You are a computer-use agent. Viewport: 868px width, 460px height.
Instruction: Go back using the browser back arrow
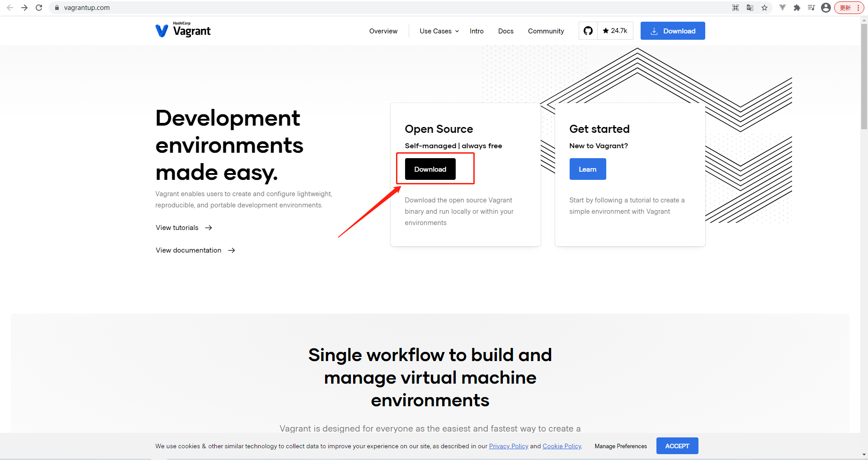pyautogui.click(x=10, y=8)
